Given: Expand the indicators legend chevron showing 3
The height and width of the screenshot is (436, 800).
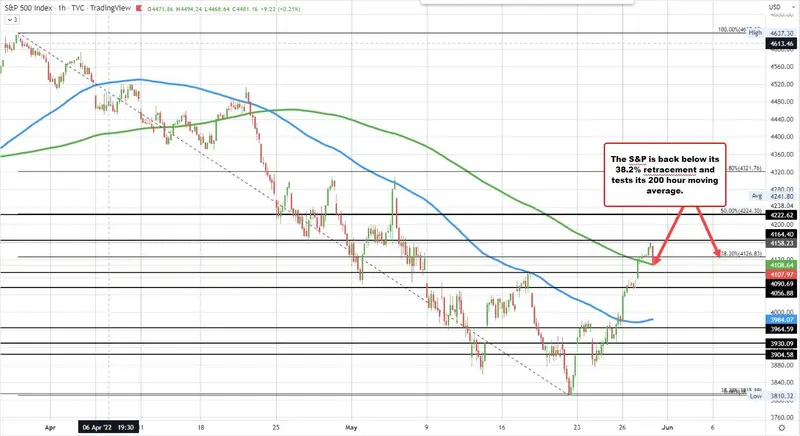Looking at the screenshot, I should click(9, 19).
